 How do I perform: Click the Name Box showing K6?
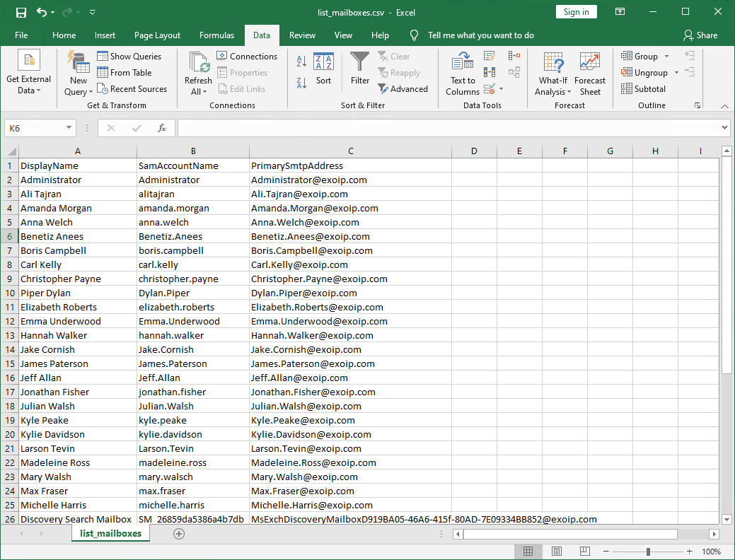click(34, 128)
